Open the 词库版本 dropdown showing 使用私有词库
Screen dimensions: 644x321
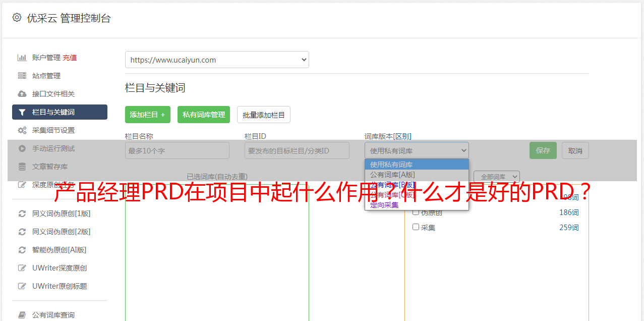coord(417,150)
